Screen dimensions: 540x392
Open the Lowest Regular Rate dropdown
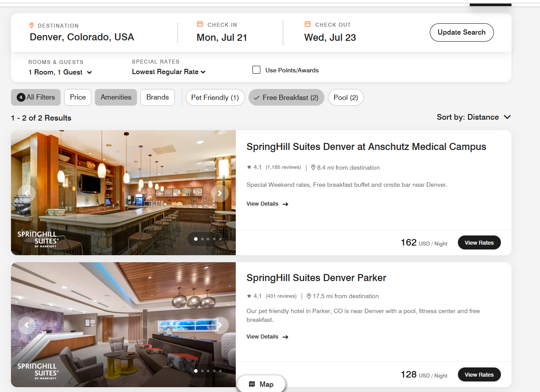169,72
